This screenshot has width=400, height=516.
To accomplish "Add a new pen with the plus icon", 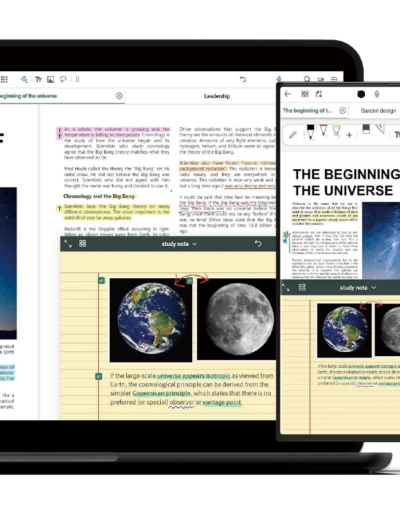I will pos(349,135).
